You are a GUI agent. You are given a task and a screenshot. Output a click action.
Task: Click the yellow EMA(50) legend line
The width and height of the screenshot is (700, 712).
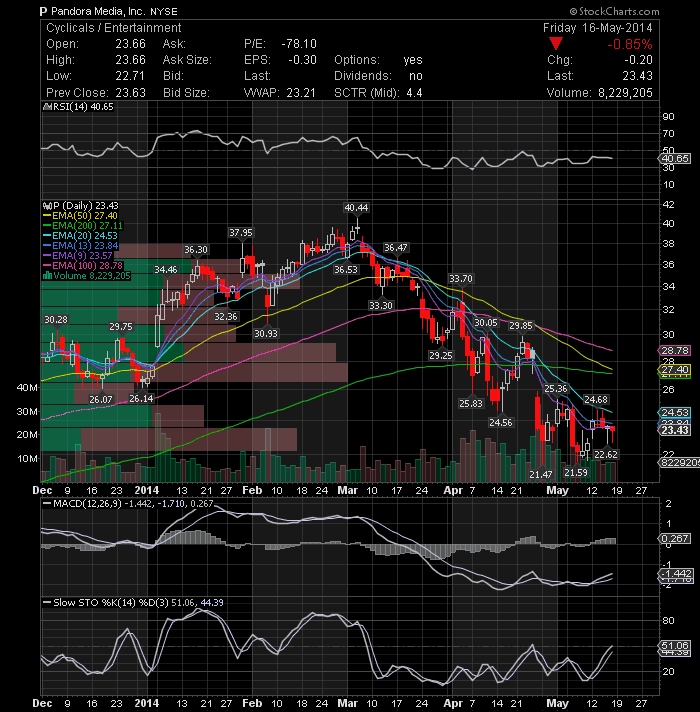pos(47,216)
